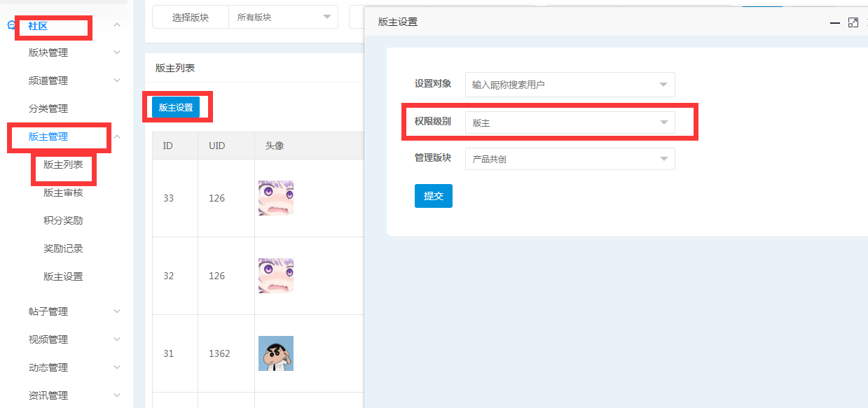Maximize the 版主设置 dialog
This screenshot has height=408, width=868.
(x=853, y=22)
